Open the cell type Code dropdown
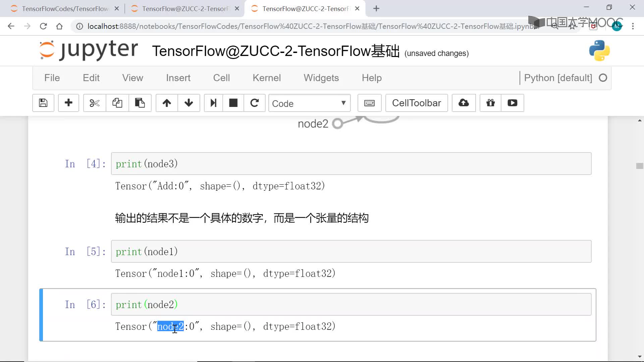 (309, 103)
